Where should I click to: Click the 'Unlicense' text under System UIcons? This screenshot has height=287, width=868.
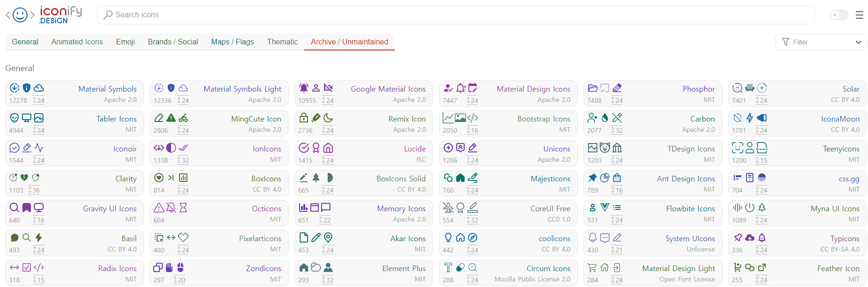click(701, 249)
